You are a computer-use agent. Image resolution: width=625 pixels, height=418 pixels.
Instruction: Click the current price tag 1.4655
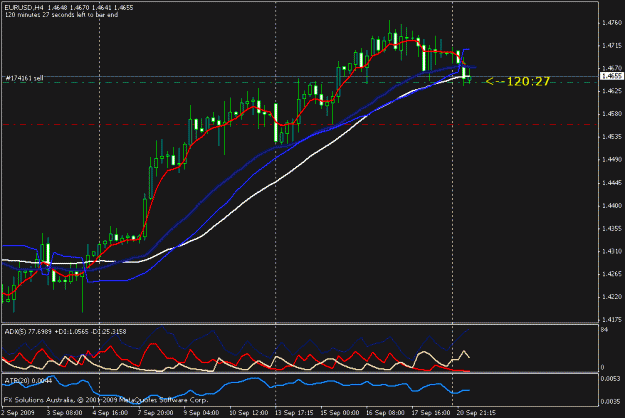[x=612, y=76]
